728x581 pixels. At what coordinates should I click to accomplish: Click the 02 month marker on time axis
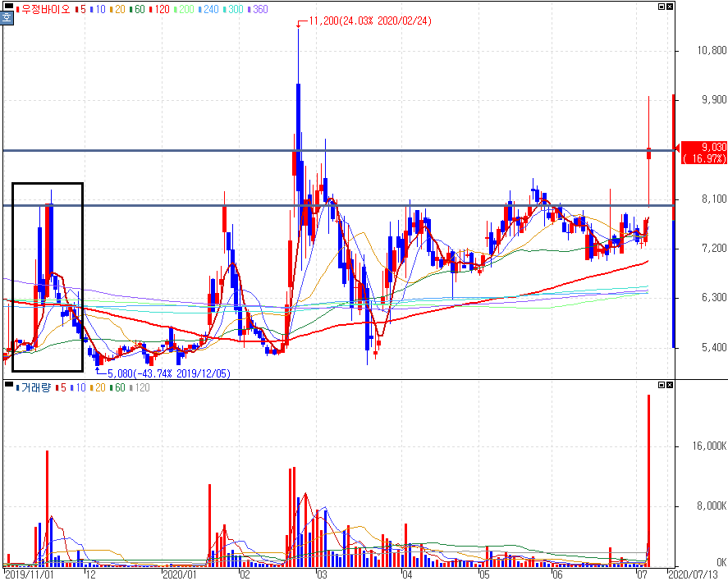(245, 574)
